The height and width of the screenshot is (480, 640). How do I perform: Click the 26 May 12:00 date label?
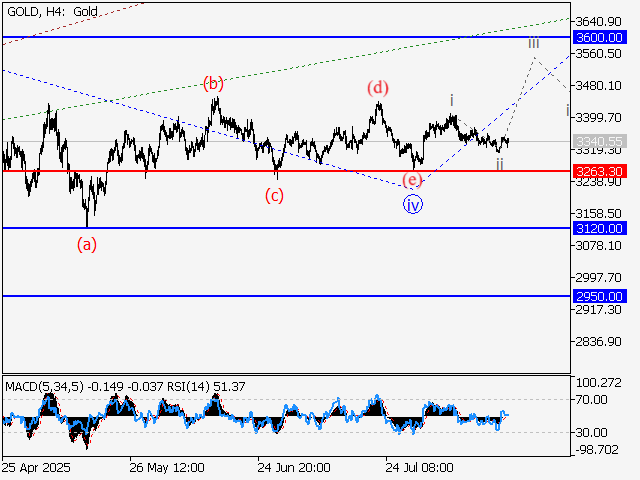click(167, 467)
